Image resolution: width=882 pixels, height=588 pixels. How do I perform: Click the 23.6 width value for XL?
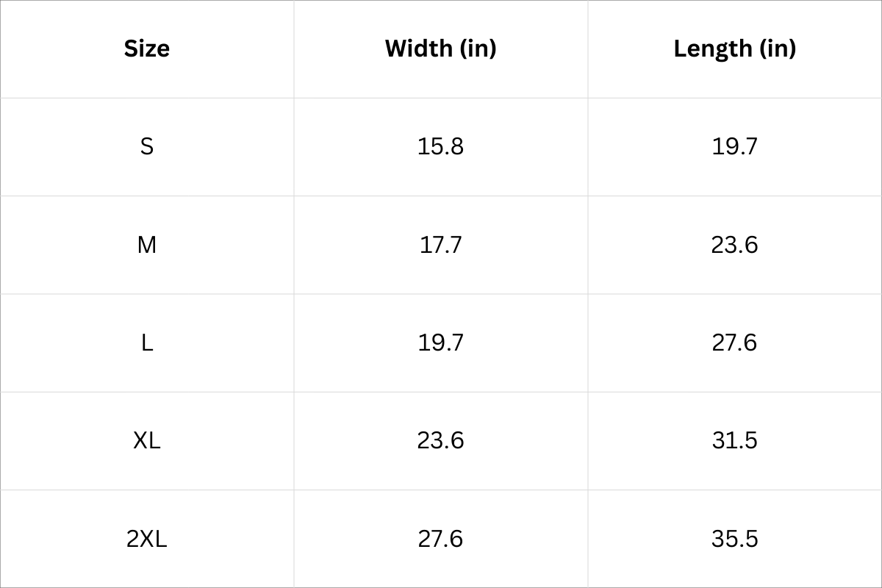click(440, 440)
